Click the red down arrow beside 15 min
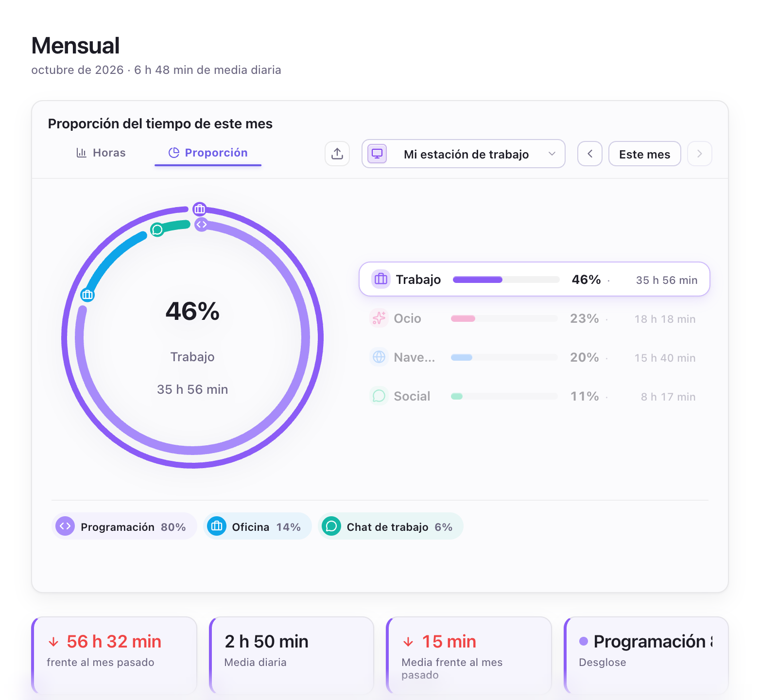760x700 pixels. coord(408,642)
